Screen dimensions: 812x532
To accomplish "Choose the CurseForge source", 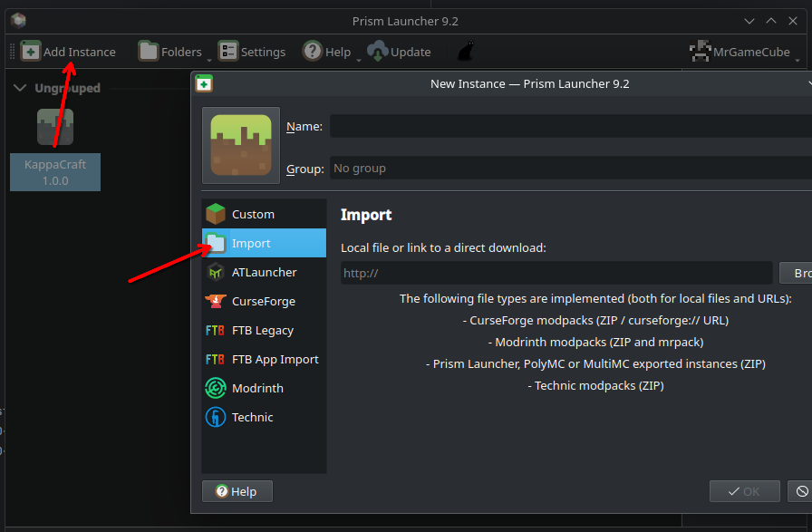I will (263, 301).
